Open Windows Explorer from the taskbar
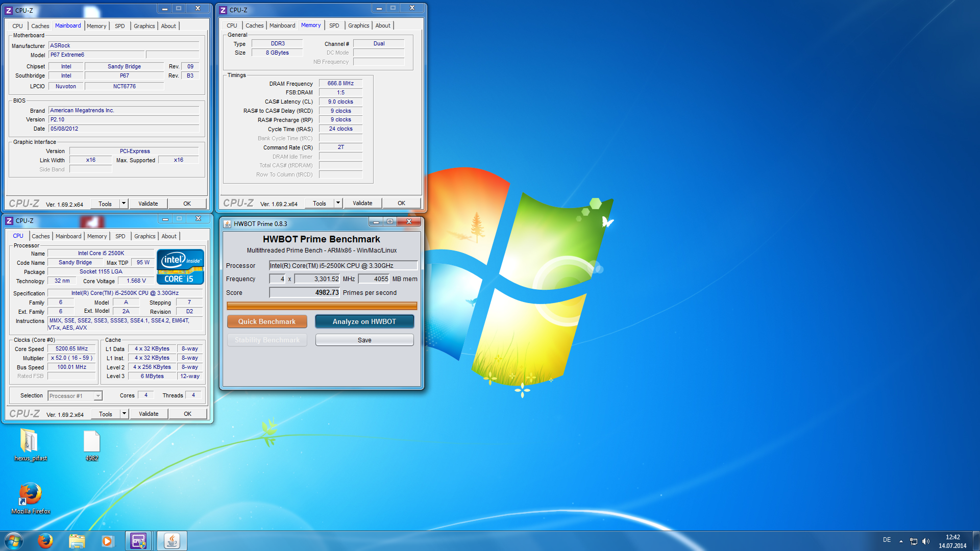 pos(77,541)
